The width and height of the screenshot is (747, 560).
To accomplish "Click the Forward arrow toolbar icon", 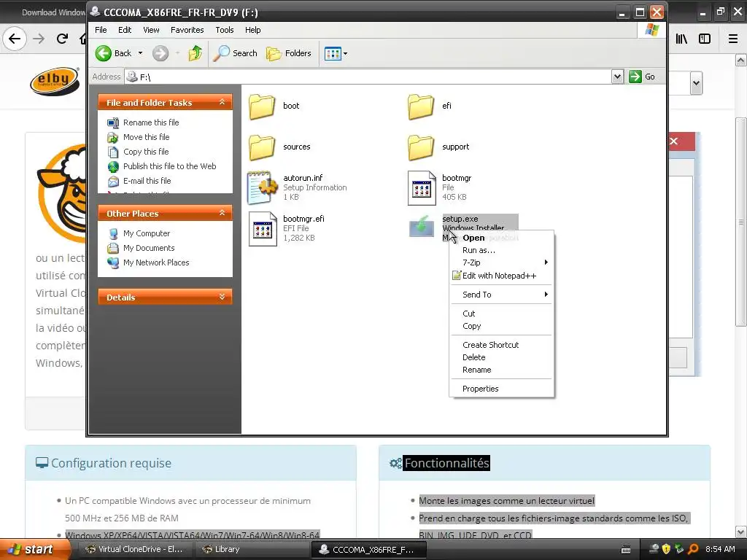I will tap(160, 53).
